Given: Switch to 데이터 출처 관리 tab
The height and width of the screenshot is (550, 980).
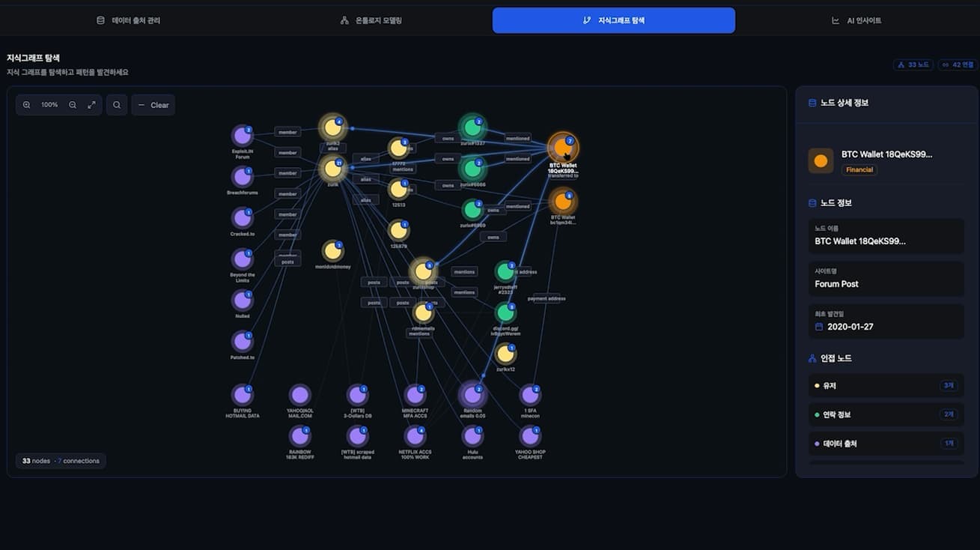Looking at the screenshot, I should pos(128,20).
